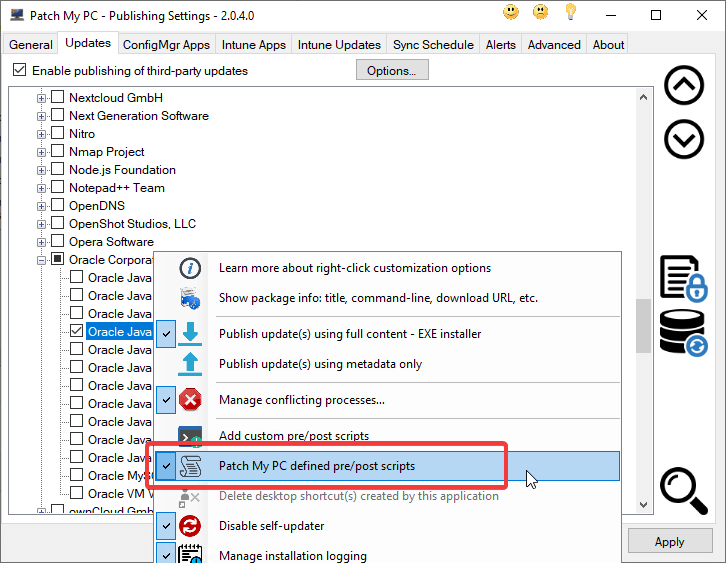Check the Opera Software checkbox
The height and width of the screenshot is (563, 726).
coord(57,241)
